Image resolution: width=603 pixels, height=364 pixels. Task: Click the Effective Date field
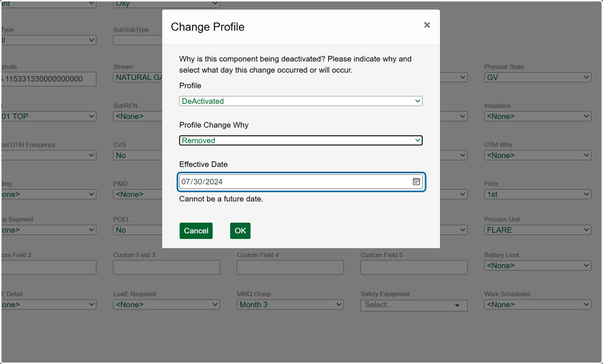coord(300,182)
